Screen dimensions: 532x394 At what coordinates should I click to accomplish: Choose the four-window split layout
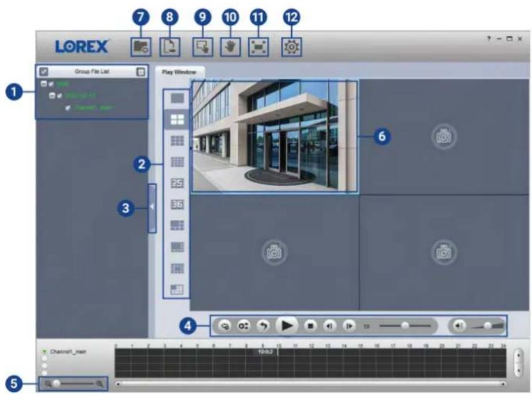point(177,119)
